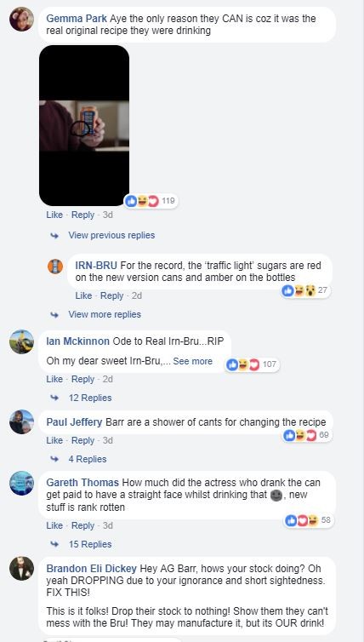The height and width of the screenshot is (642, 364).
Task: Show See more of Ian's ode
Action: pyautogui.click(x=193, y=361)
